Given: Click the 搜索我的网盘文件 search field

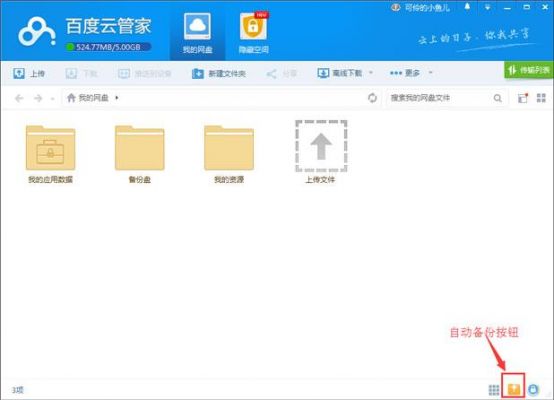Looking at the screenshot, I should click(440, 98).
